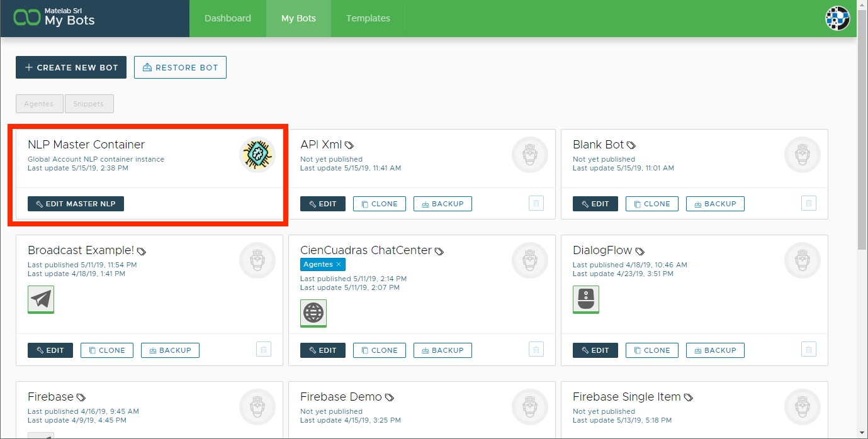This screenshot has width=868, height=439.
Task: Click the vertical page scrollbar
Action: 862,126
